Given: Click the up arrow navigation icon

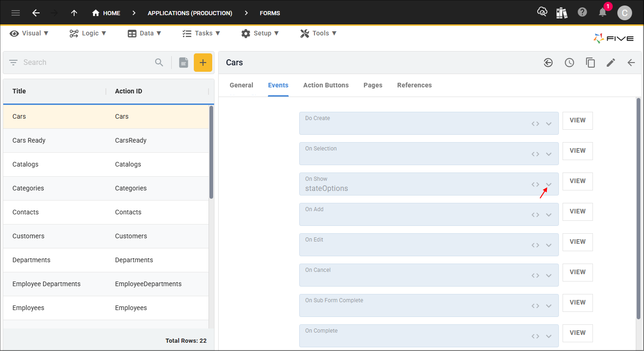Looking at the screenshot, I should tap(74, 13).
